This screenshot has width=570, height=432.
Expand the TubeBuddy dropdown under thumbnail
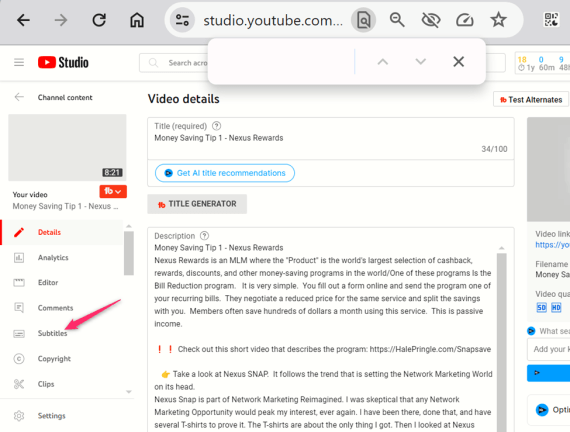pyautogui.click(x=113, y=191)
